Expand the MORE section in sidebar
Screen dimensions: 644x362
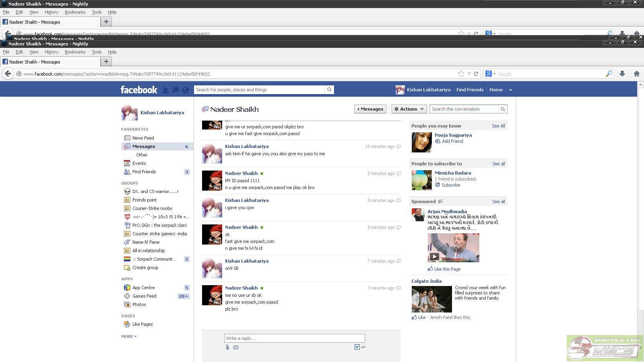(129, 336)
